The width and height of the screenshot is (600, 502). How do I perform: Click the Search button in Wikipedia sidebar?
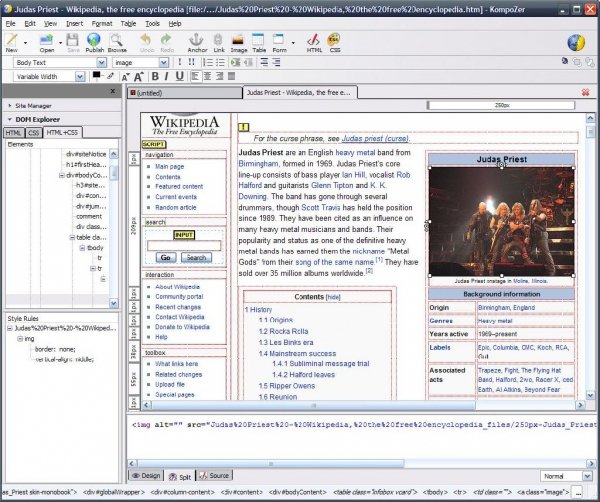pyautogui.click(x=196, y=258)
